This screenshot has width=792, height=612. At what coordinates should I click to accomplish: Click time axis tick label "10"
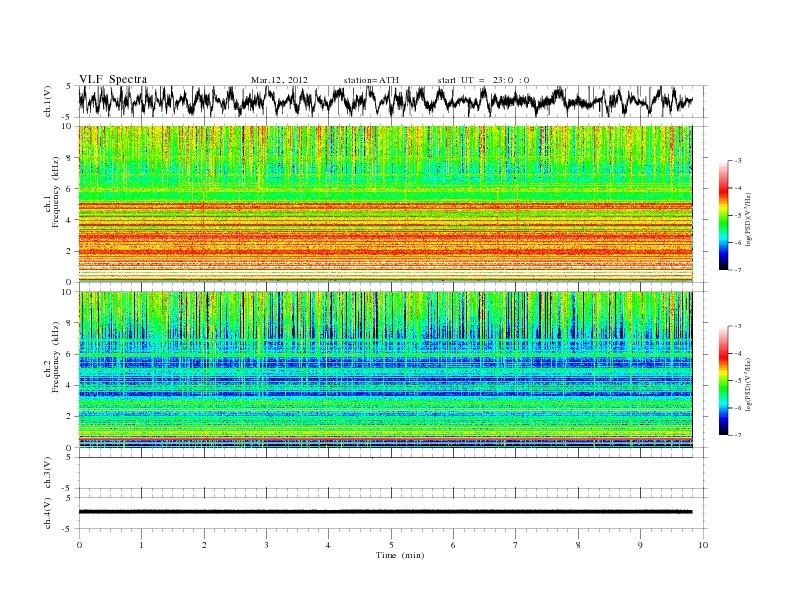pos(703,545)
